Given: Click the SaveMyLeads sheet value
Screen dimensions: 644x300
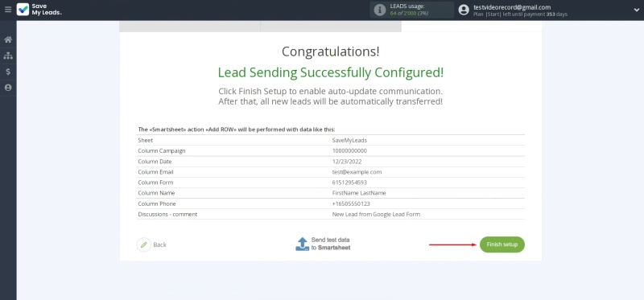Looking at the screenshot, I should [349, 140].
